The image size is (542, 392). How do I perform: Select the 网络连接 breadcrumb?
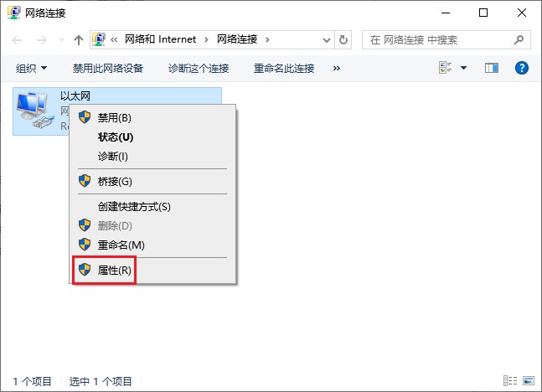(237, 39)
